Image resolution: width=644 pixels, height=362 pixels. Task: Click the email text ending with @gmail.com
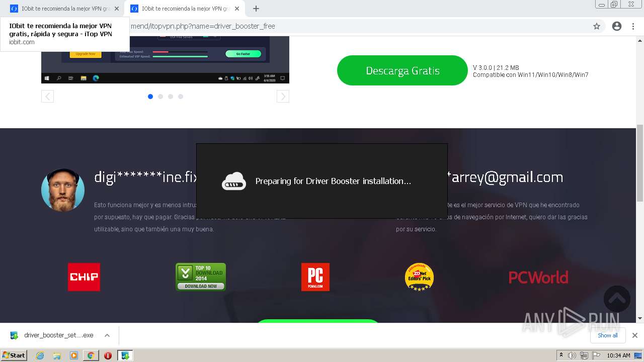505,177
